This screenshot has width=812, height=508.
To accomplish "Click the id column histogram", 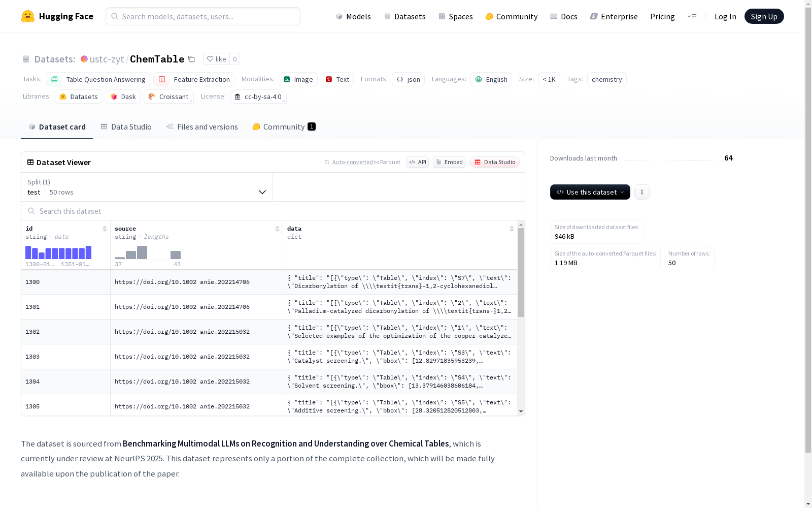I will pyautogui.click(x=58, y=252).
